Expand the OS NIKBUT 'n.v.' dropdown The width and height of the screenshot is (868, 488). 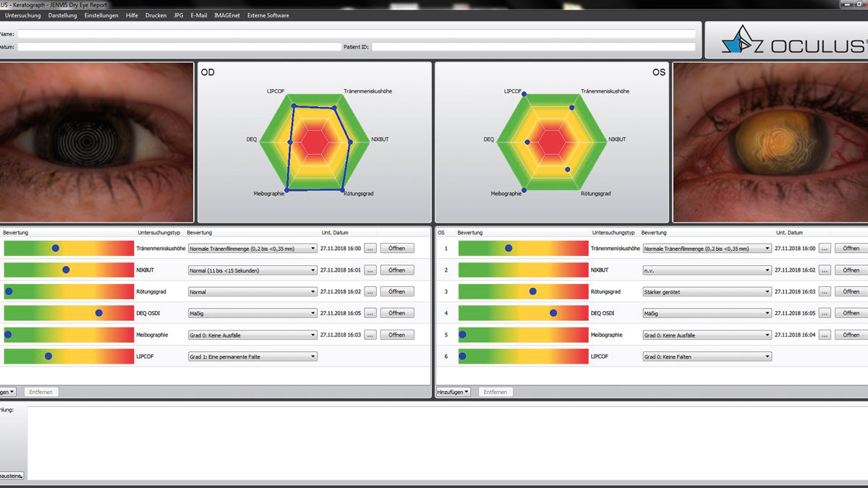pos(707,270)
